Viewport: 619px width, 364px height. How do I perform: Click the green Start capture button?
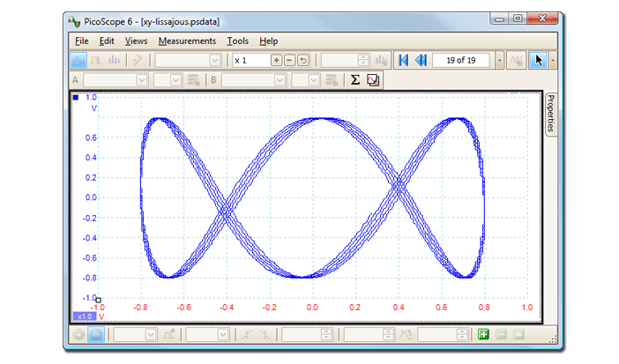click(x=78, y=335)
